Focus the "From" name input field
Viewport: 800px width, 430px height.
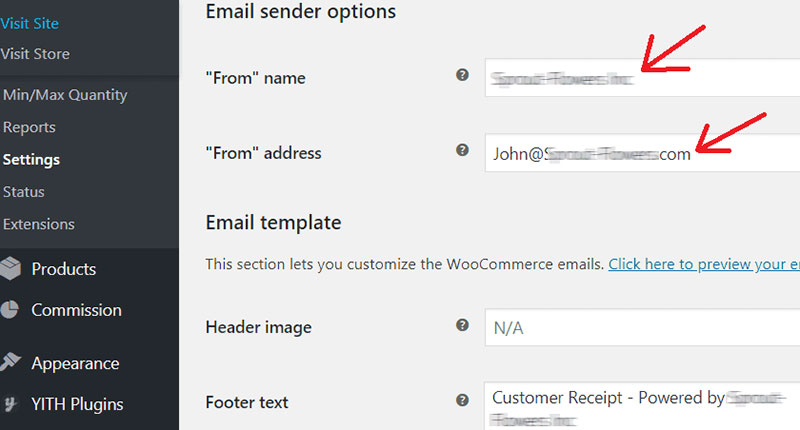(x=642, y=78)
